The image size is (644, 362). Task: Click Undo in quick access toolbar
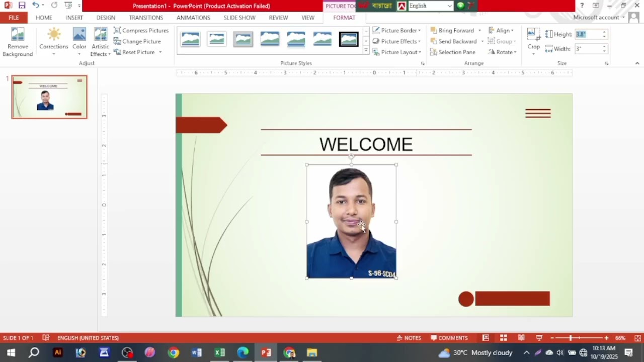click(35, 6)
